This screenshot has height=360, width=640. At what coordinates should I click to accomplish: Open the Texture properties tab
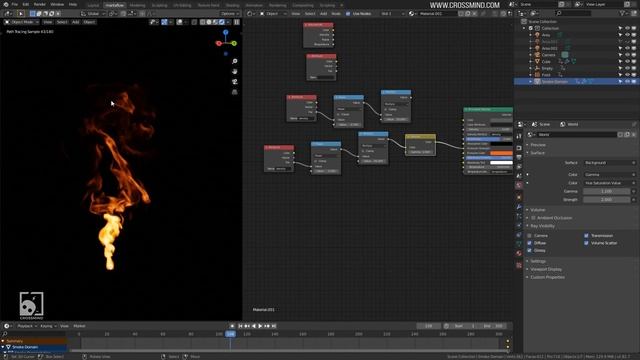(x=519, y=265)
